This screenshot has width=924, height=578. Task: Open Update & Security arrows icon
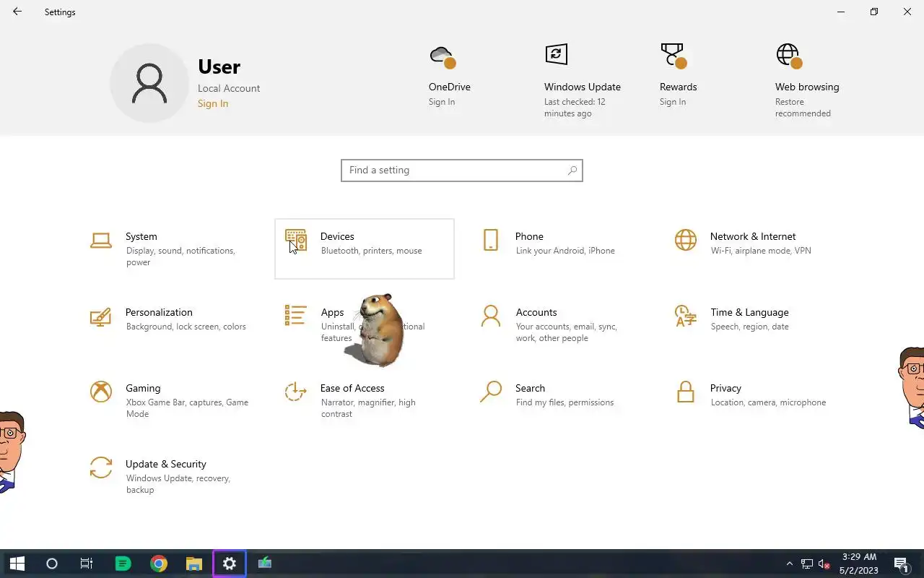click(101, 467)
